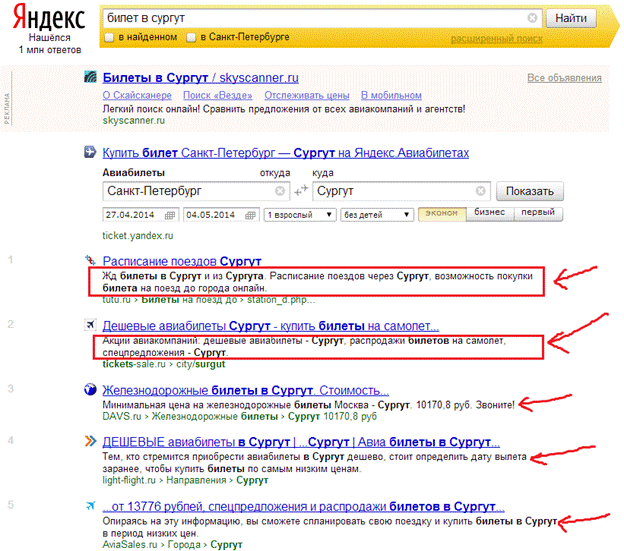Click the skyscanner favicon icon
Viewport: 624px width, 551px height.
point(90,76)
